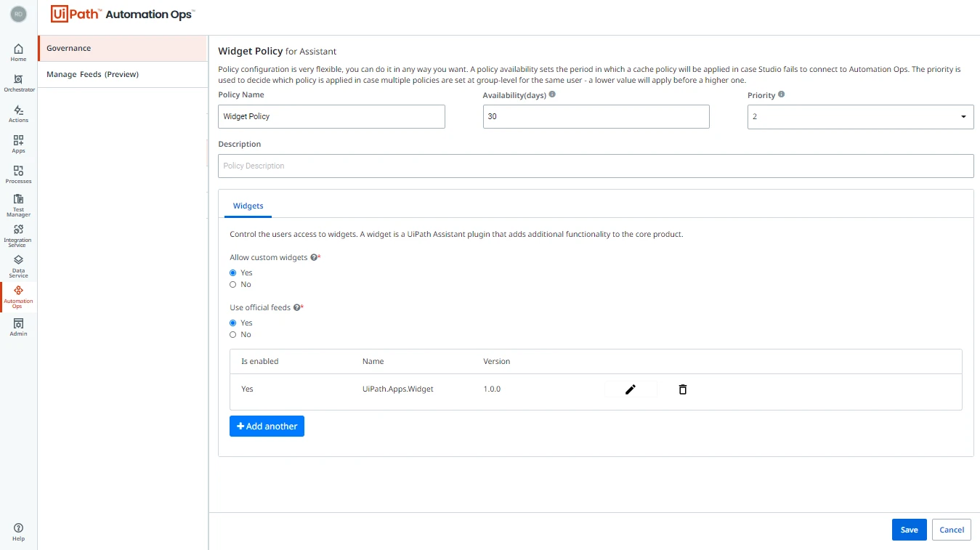Select Yes for Use official feeds
This screenshot has height=550, width=980.
tap(233, 323)
